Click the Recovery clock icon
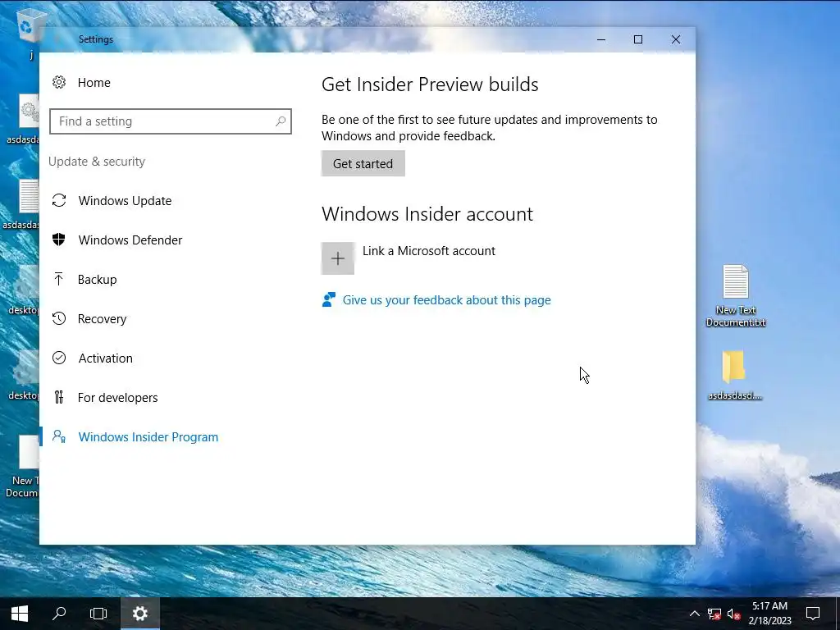The image size is (840, 630). (59, 318)
